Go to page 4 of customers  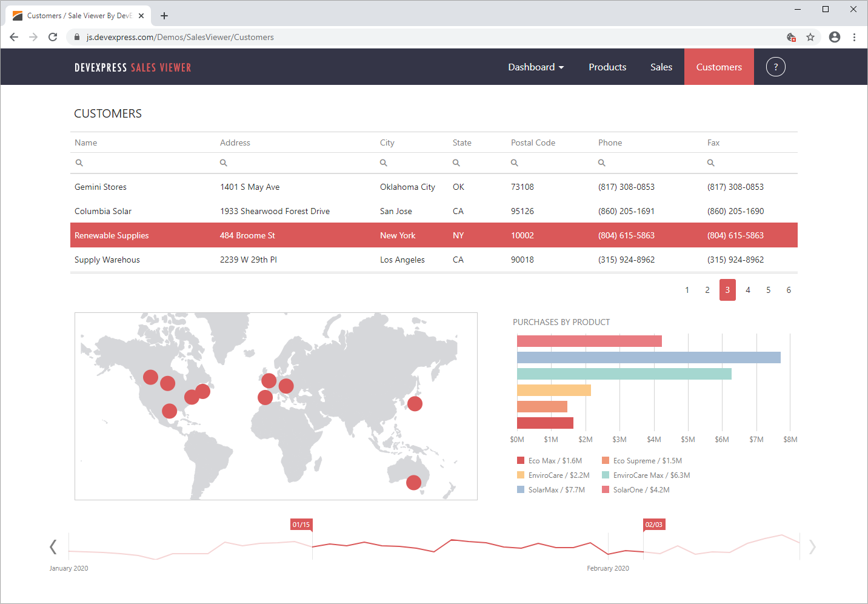[748, 290]
